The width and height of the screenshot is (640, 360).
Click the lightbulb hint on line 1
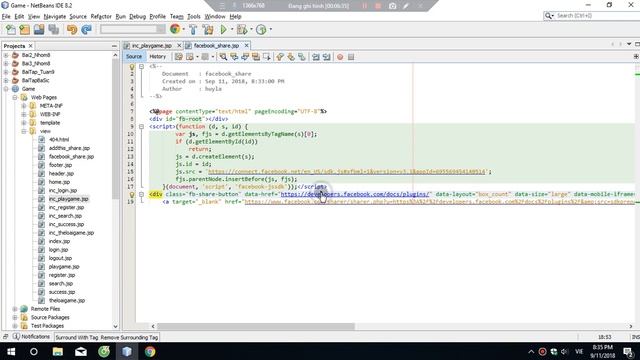coord(132,67)
